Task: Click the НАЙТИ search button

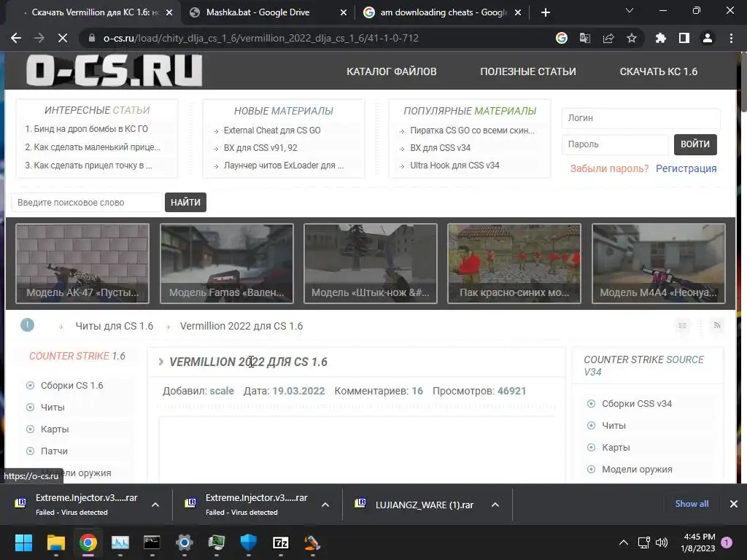Action: 185,203
